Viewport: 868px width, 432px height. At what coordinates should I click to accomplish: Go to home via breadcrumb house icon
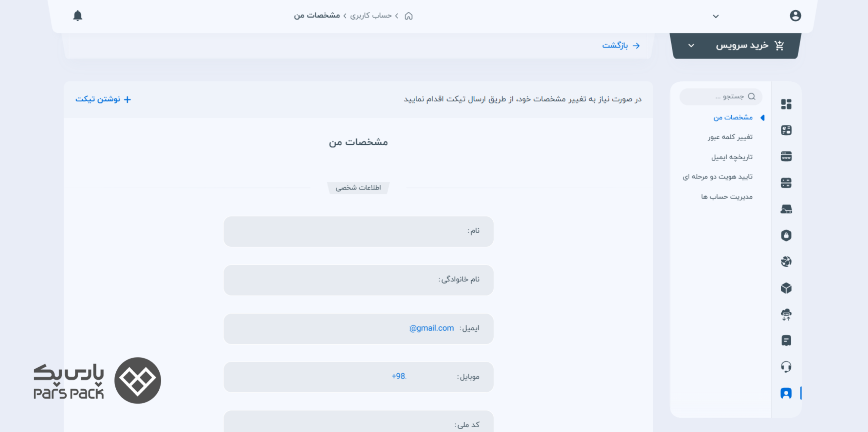pyautogui.click(x=409, y=16)
